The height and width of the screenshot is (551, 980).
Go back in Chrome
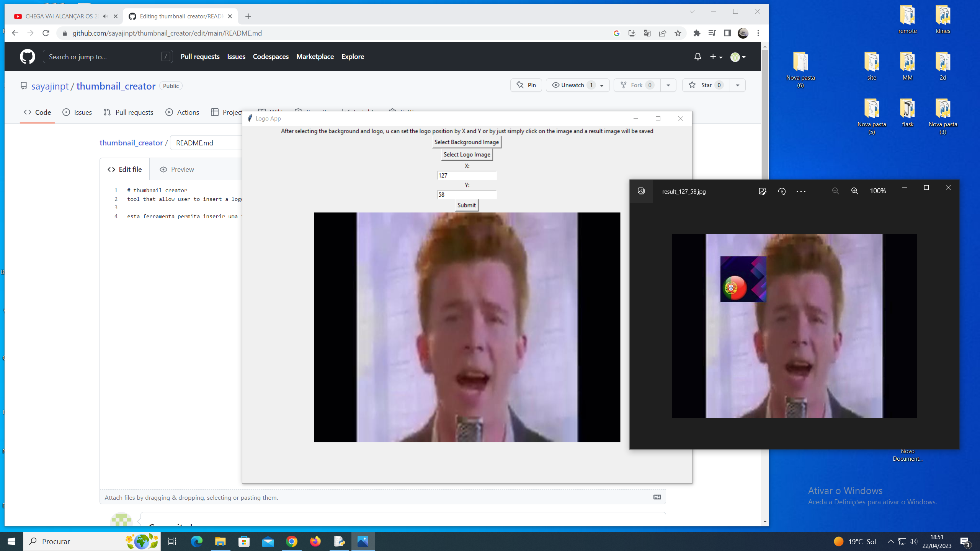pyautogui.click(x=15, y=33)
